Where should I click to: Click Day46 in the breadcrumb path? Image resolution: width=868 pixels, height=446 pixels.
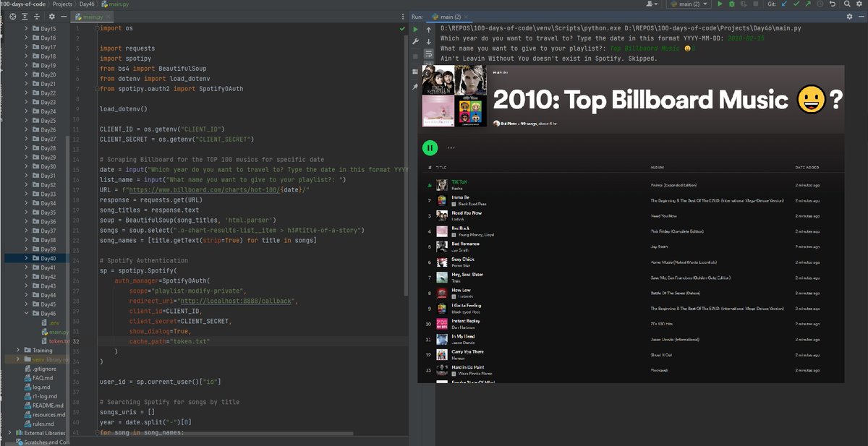coord(88,4)
